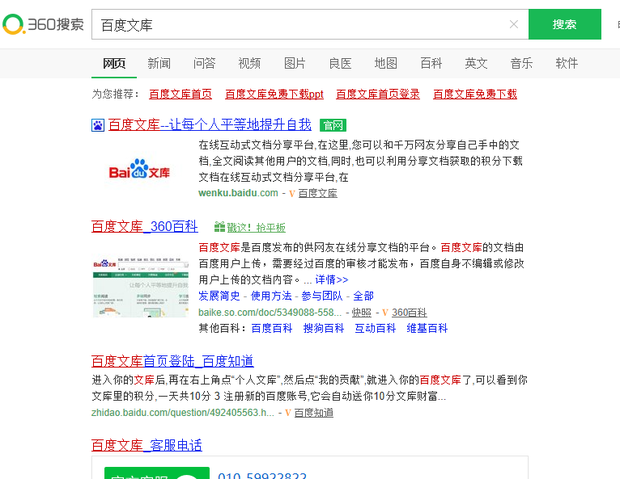Open 搜狗百科 under 其他百科
620x479 pixels.
(323, 328)
